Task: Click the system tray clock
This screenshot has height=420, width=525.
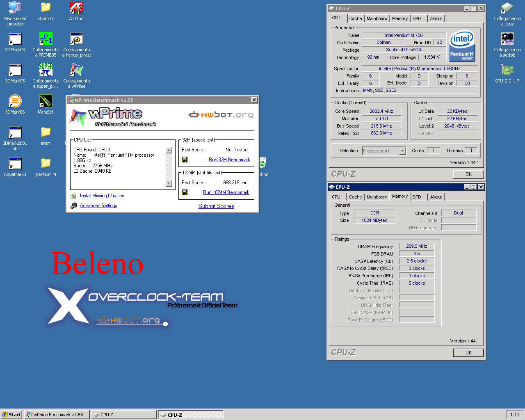Action: pos(515,415)
